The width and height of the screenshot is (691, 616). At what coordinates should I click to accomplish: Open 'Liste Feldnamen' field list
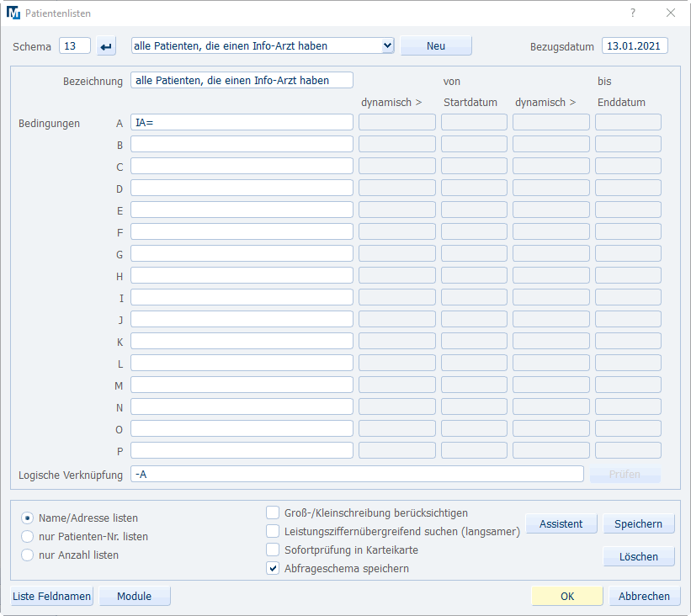coord(52,596)
